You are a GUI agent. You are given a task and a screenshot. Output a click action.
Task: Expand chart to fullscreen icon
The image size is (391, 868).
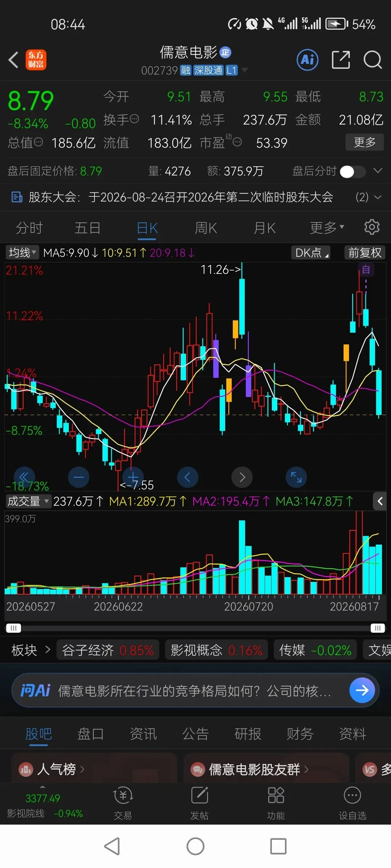296,477
